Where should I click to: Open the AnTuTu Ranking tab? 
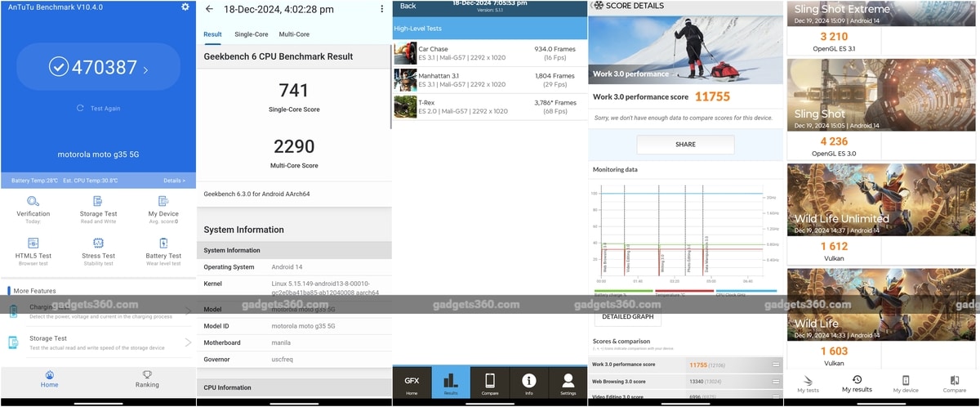pos(147,379)
